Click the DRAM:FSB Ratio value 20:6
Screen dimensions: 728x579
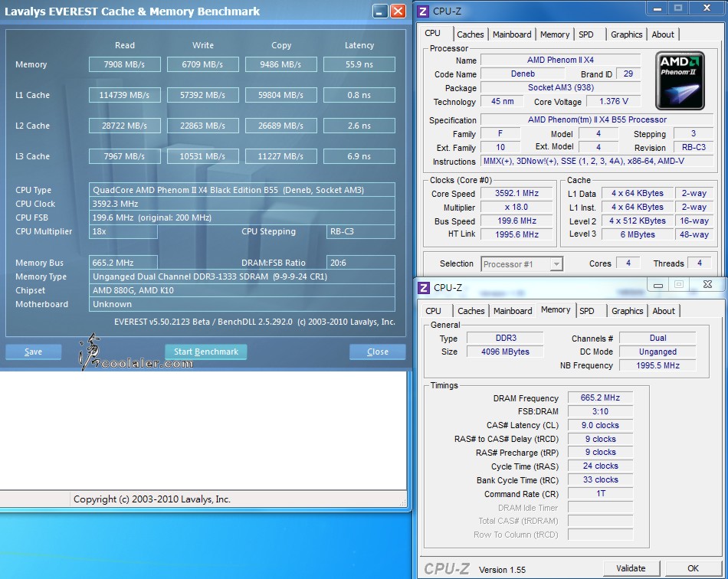[361, 263]
